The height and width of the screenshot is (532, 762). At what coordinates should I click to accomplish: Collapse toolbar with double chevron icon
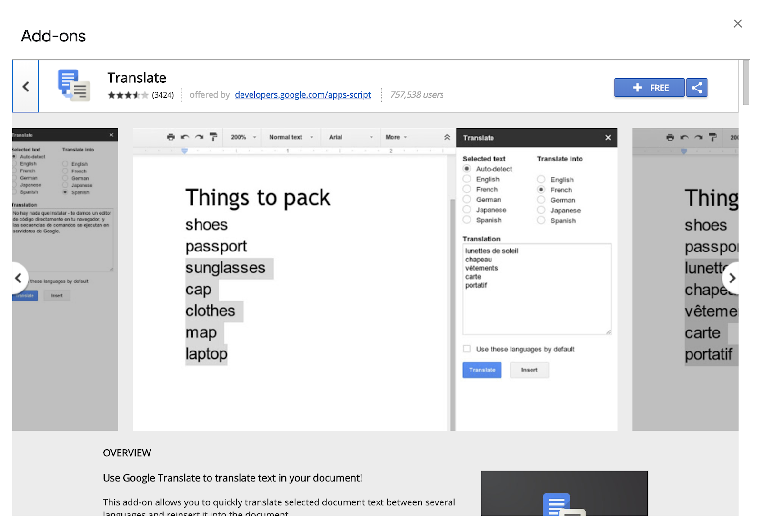click(447, 137)
